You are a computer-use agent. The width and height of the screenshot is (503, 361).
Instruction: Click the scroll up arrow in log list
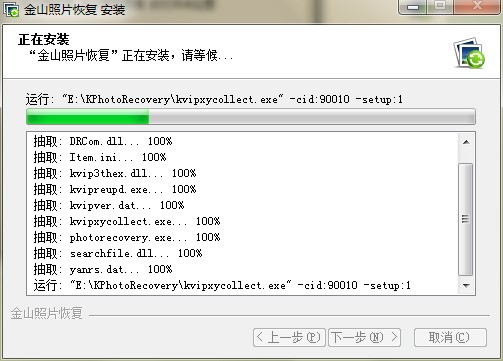click(x=466, y=142)
